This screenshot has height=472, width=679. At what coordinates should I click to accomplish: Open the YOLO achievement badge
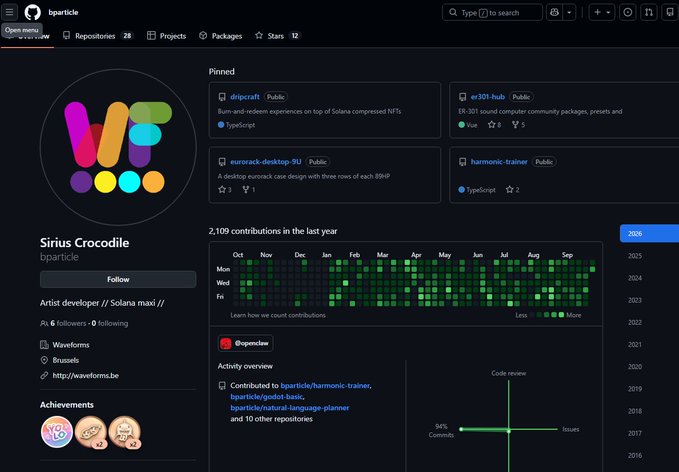tap(57, 432)
